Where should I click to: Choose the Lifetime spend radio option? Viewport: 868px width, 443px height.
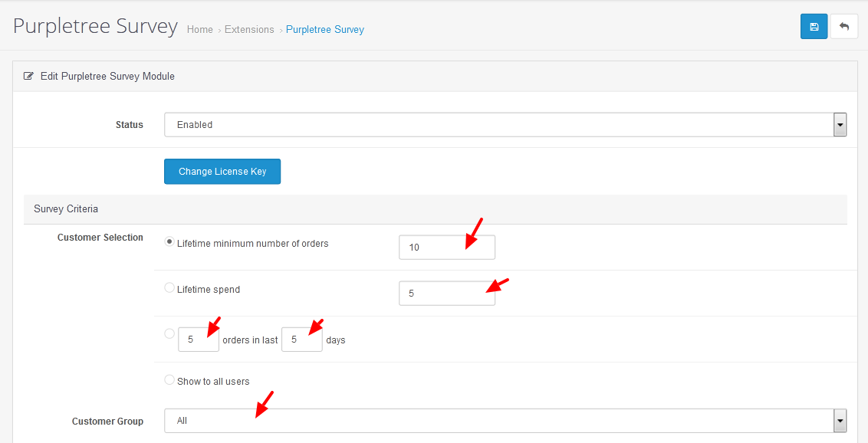(169, 288)
